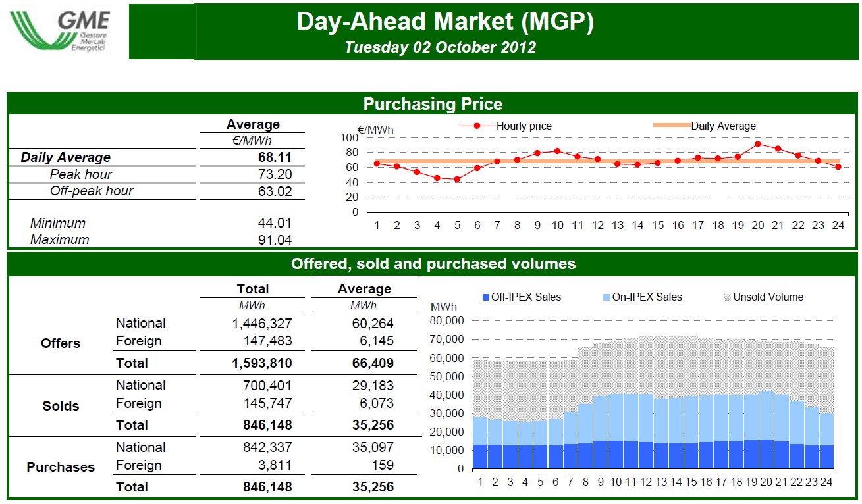The height and width of the screenshot is (504, 862).
Task: Select the Peak hour row label
Action: coord(80,174)
